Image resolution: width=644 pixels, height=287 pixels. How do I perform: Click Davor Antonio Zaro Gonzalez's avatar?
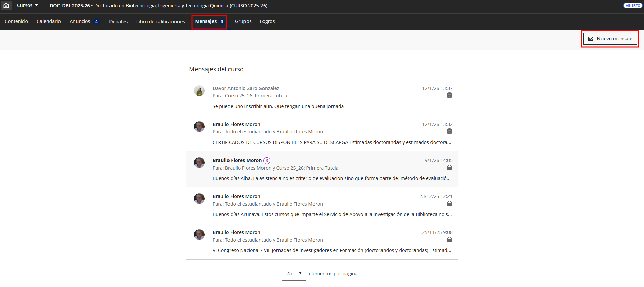tap(199, 91)
